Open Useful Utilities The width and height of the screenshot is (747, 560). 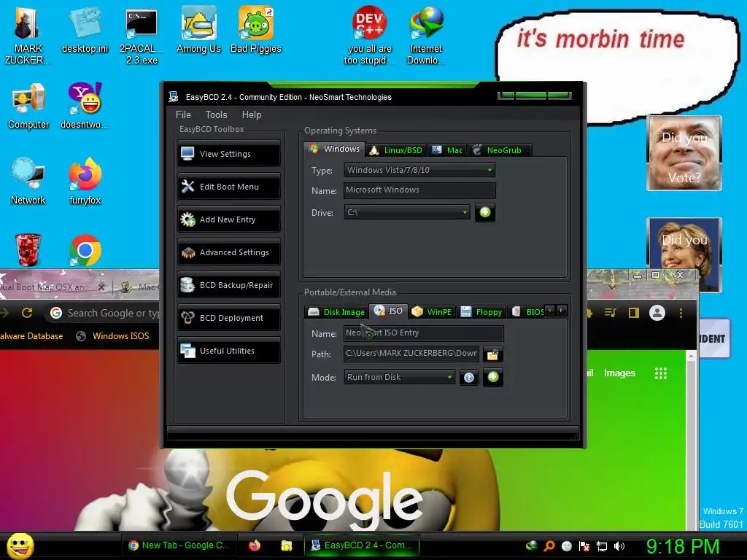click(x=229, y=351)
